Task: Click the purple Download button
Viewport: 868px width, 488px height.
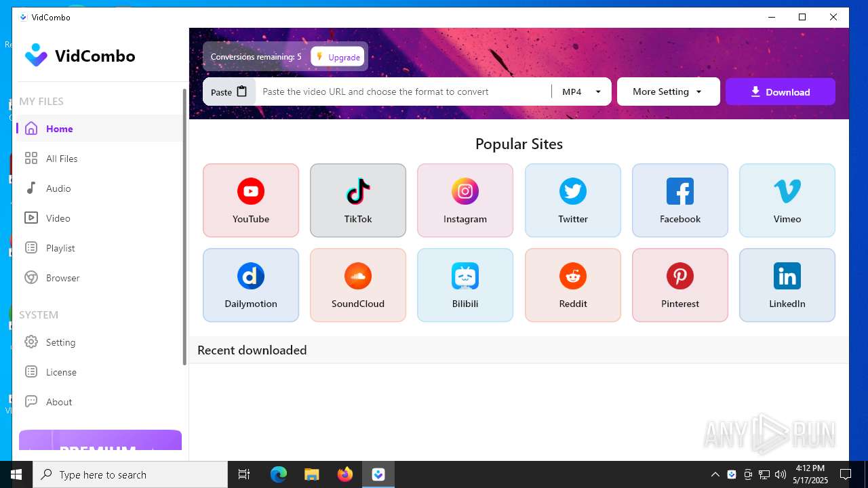Action: (x=781, y=91)
